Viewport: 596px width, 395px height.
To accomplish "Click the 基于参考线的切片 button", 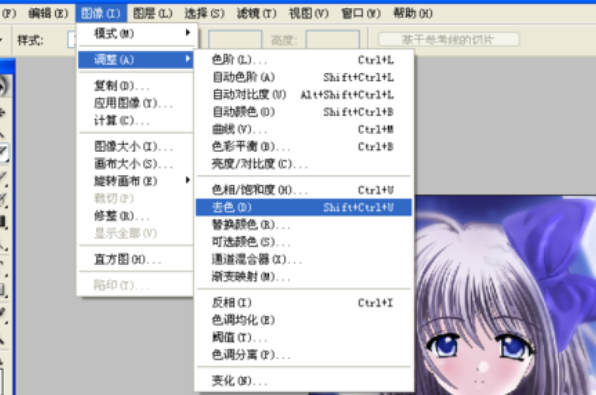I will point(449,40).
